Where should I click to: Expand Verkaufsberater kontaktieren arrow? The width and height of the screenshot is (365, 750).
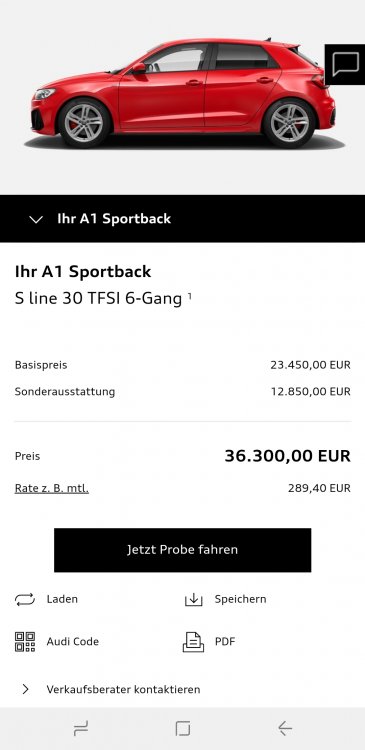tap(25, 689)
